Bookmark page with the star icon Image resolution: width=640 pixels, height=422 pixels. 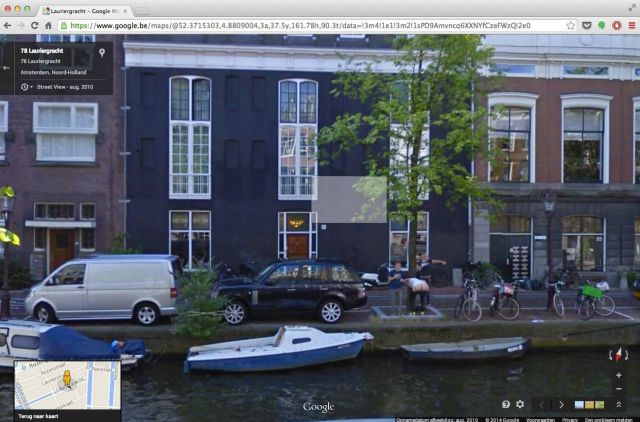[x=570, y=26]
